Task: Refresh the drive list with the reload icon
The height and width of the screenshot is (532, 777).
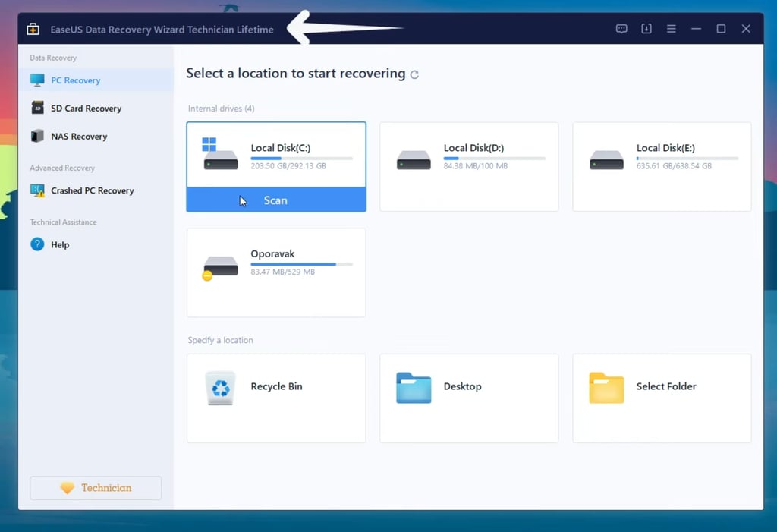Action: coord(414,74)
